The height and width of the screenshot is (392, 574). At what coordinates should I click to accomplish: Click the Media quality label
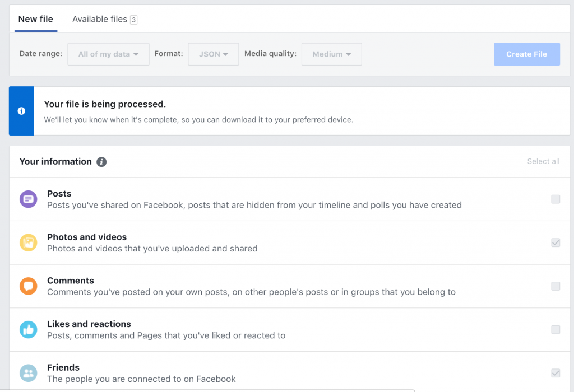click(x=271, y=53)
